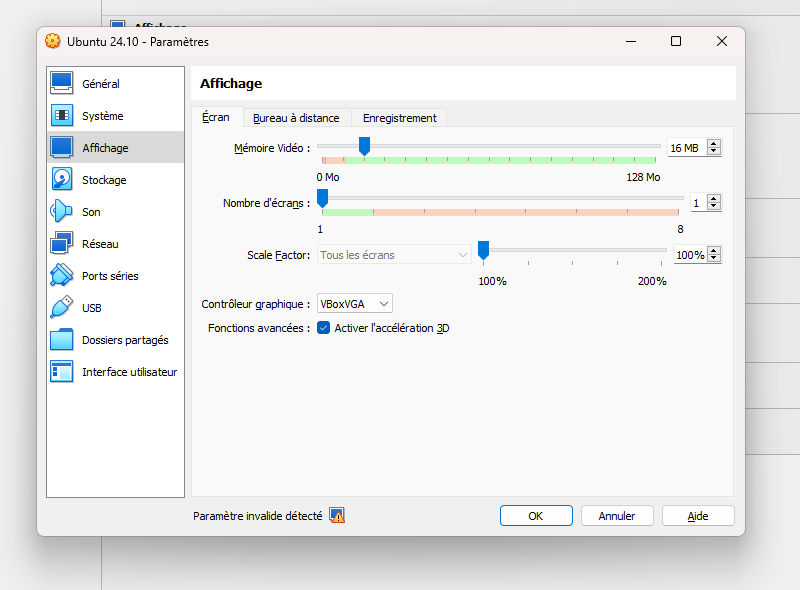Screen dimensions: 800x590
Task: Open the Son speaker icon
Action: click(x=62, y=211)
